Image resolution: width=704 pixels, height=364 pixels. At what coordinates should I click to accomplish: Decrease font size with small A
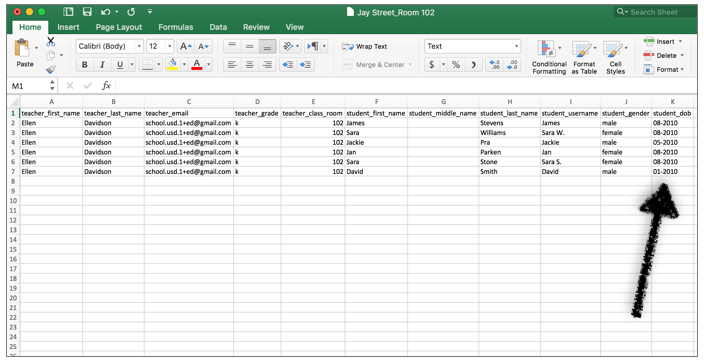[x=203, y=46]
